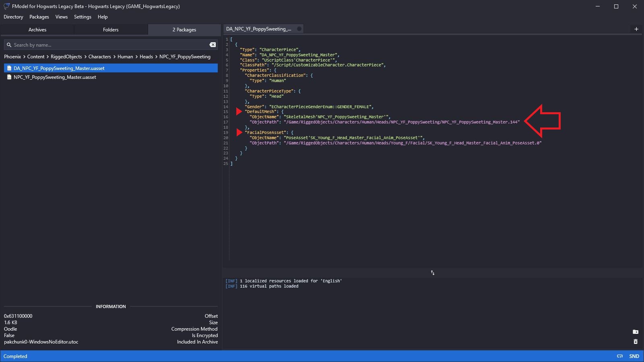The width and height of the screenshot is (644, 362).
Task: Click the "Gender" line in JSON
Action: tap(309, 107)
